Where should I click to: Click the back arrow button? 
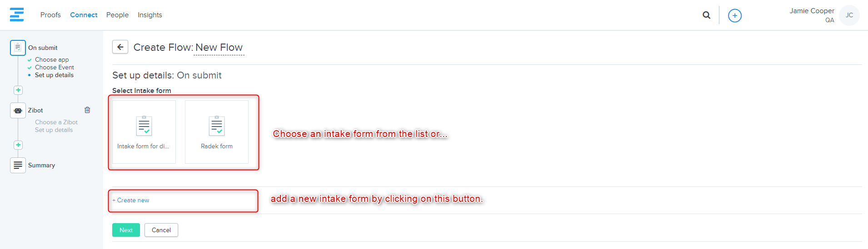[x=120, y=47]
